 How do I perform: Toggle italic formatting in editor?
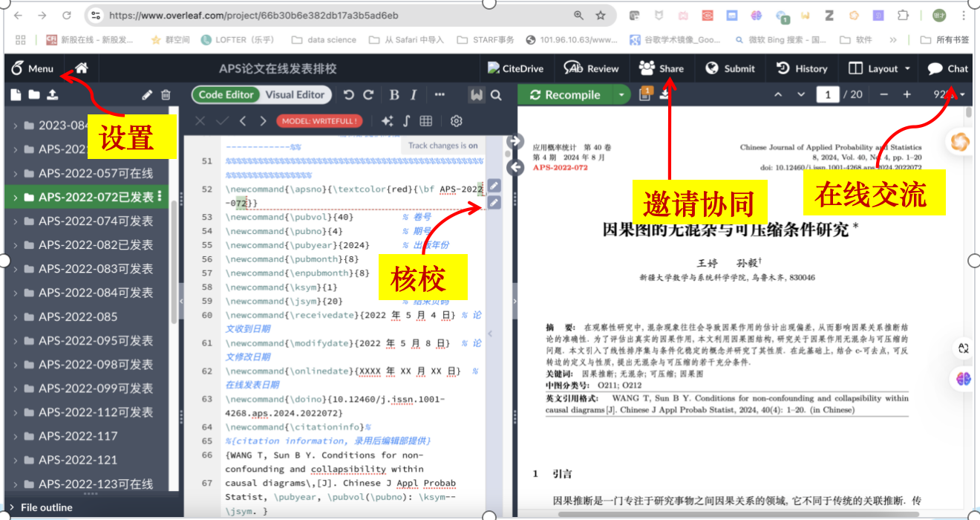click(x=414, y=95)
